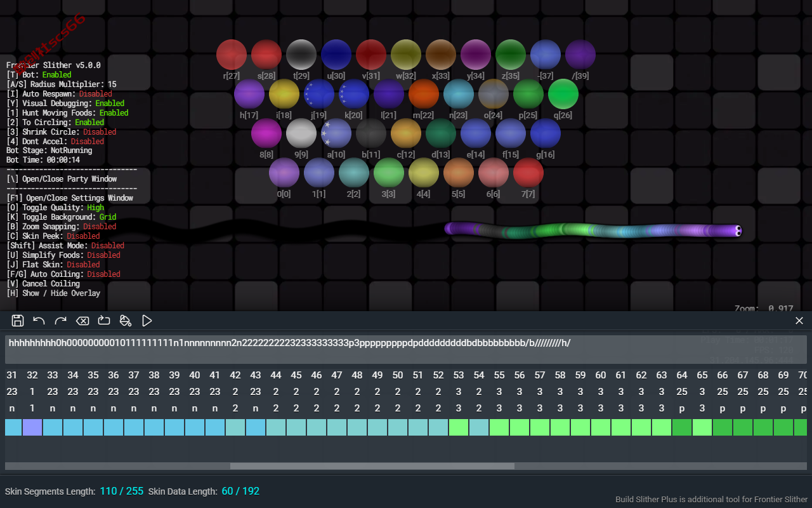Click the 'Toggle Quality: High' overlay line
This screenshot has width=812, height=508.
click(55, 208)
